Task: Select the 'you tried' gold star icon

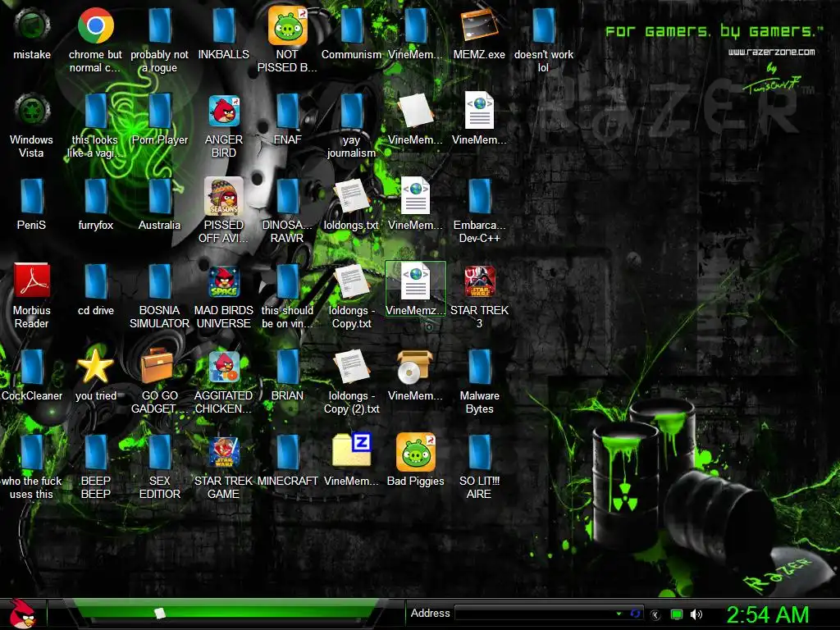Action: (x=95, y=366)
